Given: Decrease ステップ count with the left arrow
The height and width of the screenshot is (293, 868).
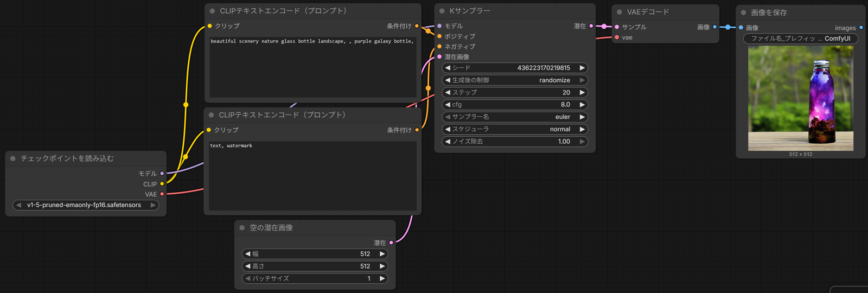Looking at the screenshot, I should tap(448, 92).
